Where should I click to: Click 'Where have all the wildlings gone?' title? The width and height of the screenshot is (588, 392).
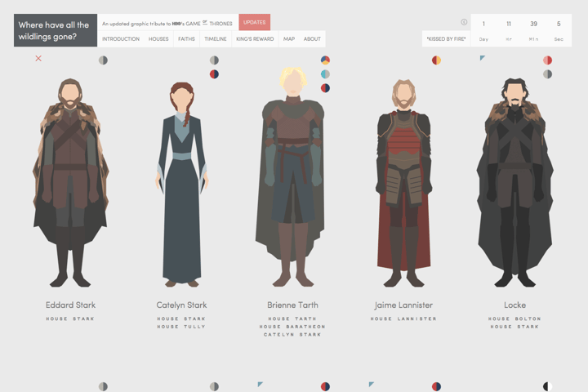(56, 30)
